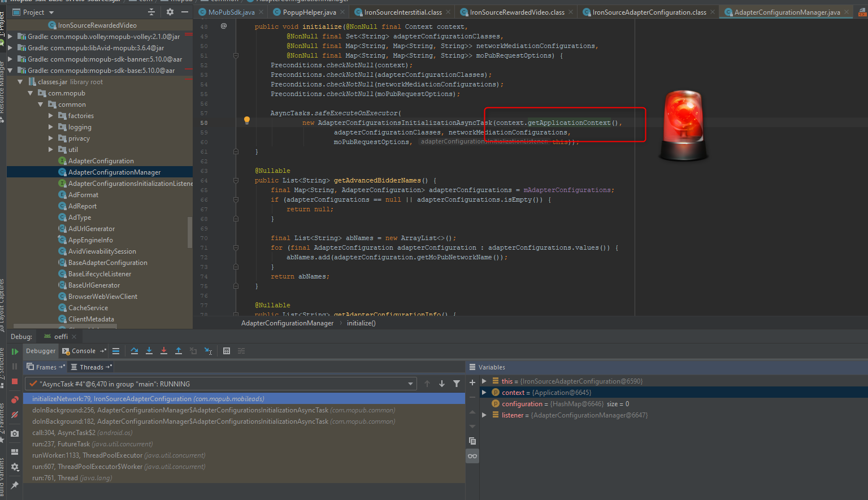This screenshot has height=500, width=868.
Task: Show watches with the glasses icon
Action: [472, 456]
